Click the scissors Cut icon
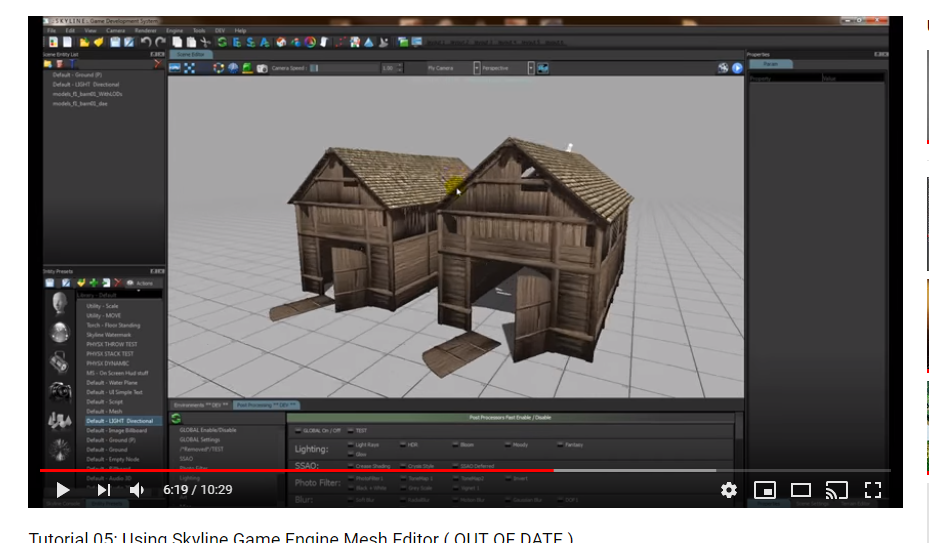The width and height of the screenshot is (929, 543). click(x=206, y=42)
